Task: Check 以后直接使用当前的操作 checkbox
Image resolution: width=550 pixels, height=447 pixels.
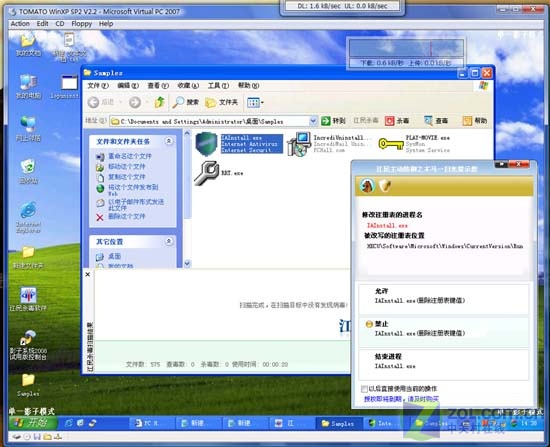Action: (364, 389)
